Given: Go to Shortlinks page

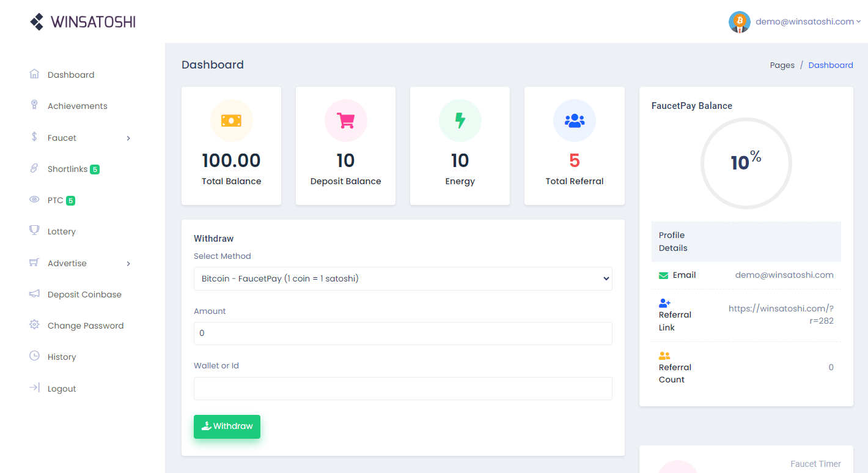Looking at the screenshot, I should tap(67, 169).
